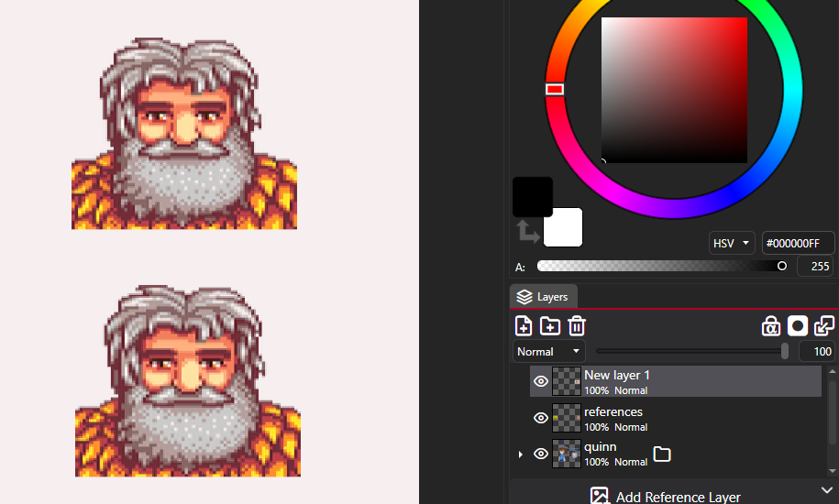This screenshot has width=839, height=504.
Task: Toggle visibility of references layer
Action: tap(541, 418)
